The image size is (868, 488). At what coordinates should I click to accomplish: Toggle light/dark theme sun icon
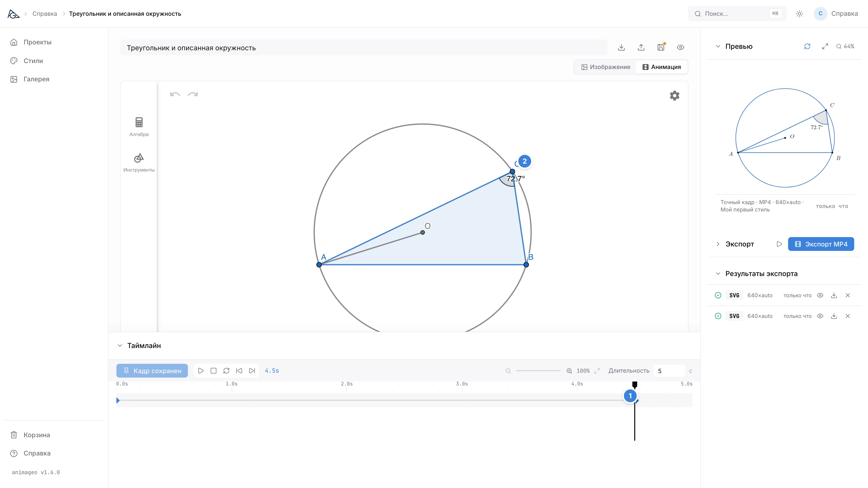pos(799,14)
